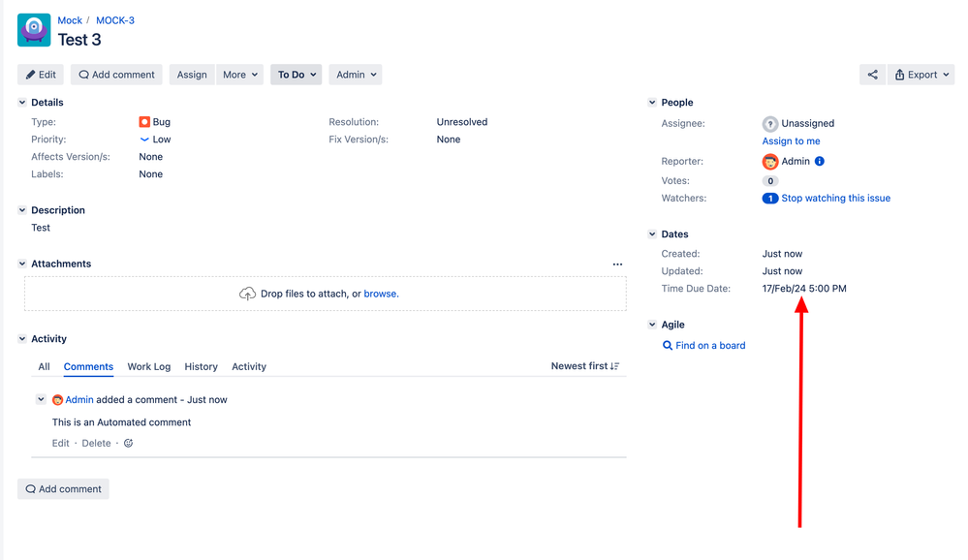The height and width of the screenshot is (560, 968).
Task: Collapse the Activity section
Action: (22, 339)
